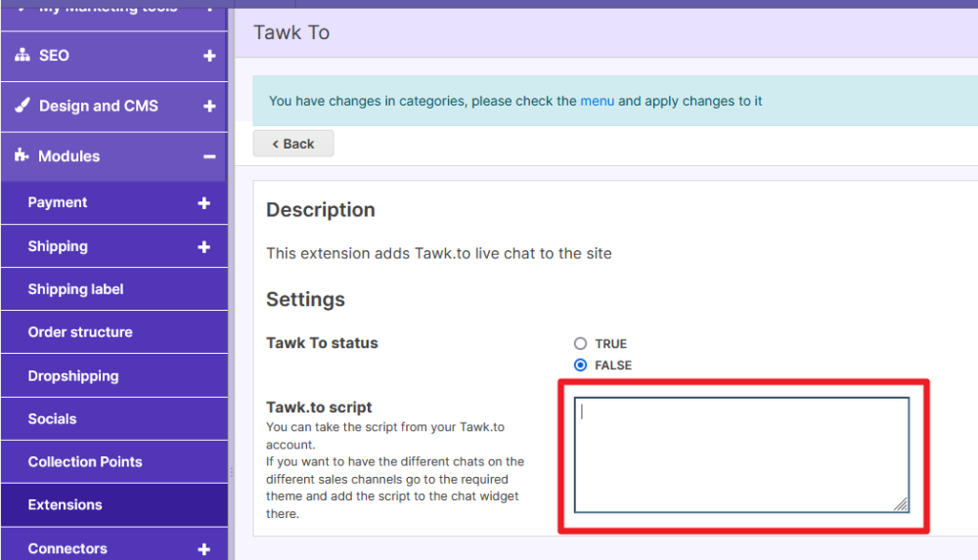
Task: Open Extensions module page
Action: click(x=114, y=505)
